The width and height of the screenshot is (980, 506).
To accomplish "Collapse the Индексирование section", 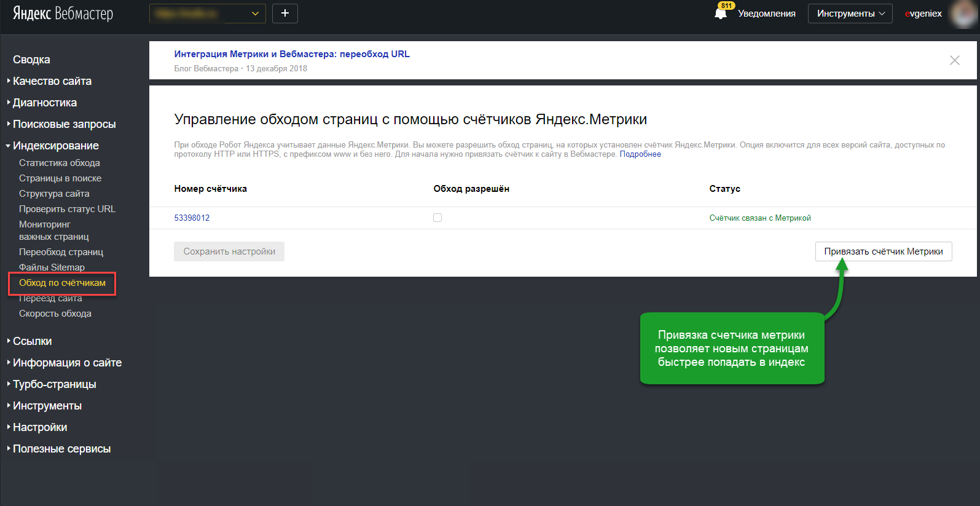I will (x=56, y=146).
